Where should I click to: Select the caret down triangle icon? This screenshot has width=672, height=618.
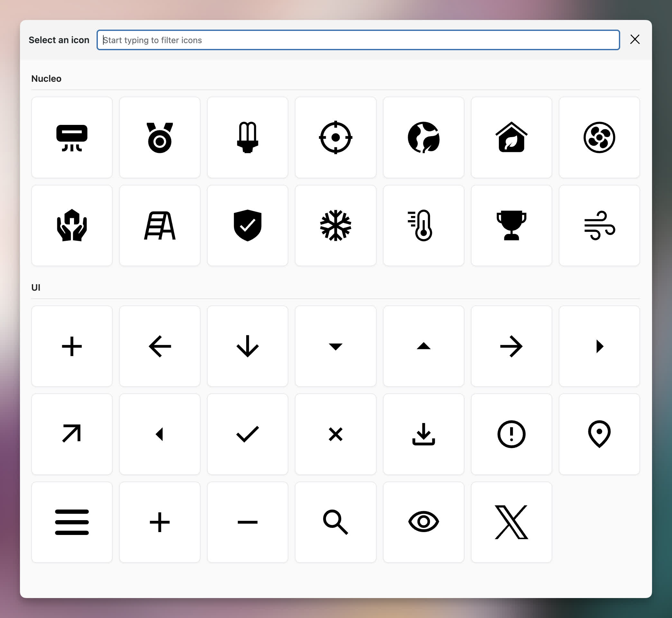tap(335, 346)
